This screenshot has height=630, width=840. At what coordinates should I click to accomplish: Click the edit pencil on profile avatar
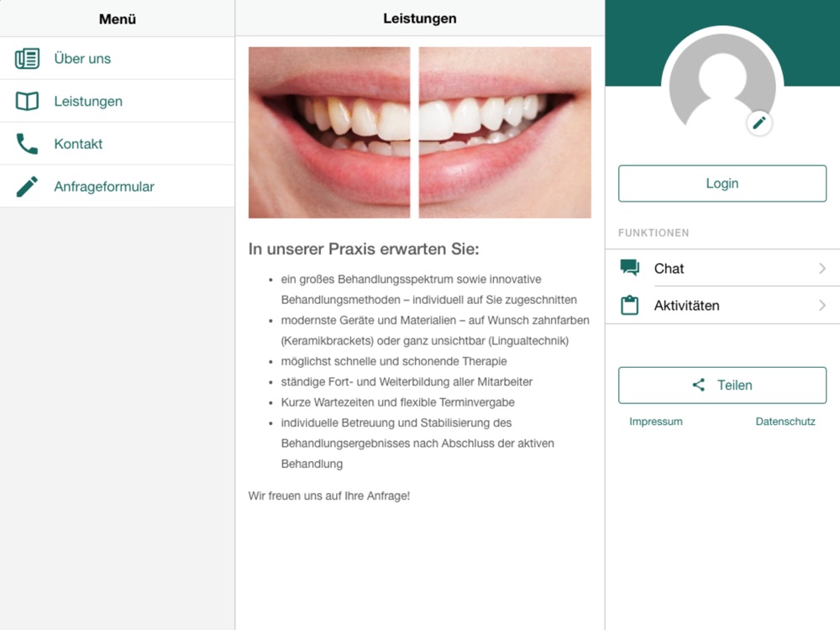pos(759,123)
